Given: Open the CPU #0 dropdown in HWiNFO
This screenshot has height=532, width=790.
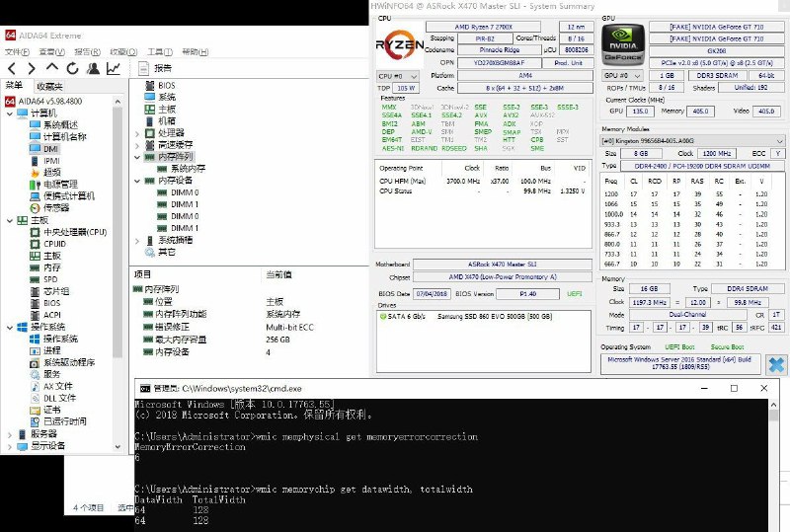Looking at the screenshot, I should pos(398,76).
